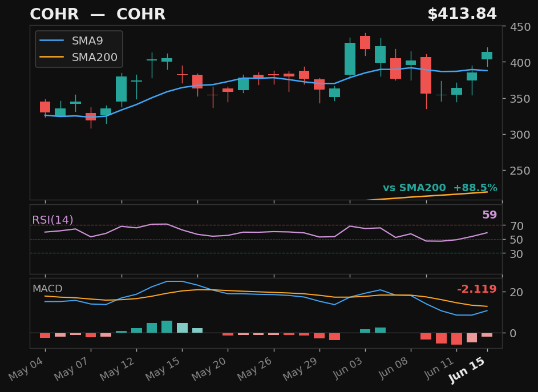
Task: Click the May 12 date label
Action: [118, 369]
